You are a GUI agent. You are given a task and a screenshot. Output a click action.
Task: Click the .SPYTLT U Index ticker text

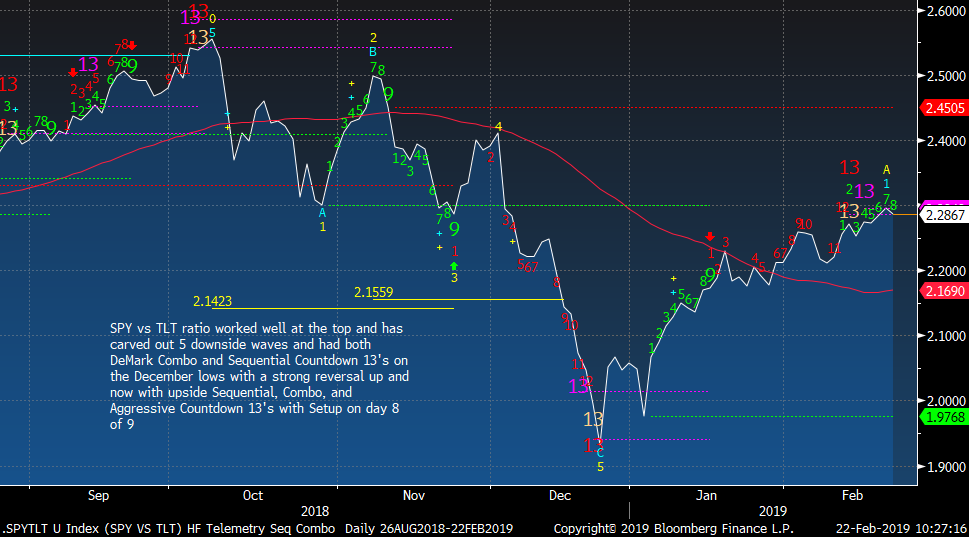pyautogui.click(x=51, y=529)
